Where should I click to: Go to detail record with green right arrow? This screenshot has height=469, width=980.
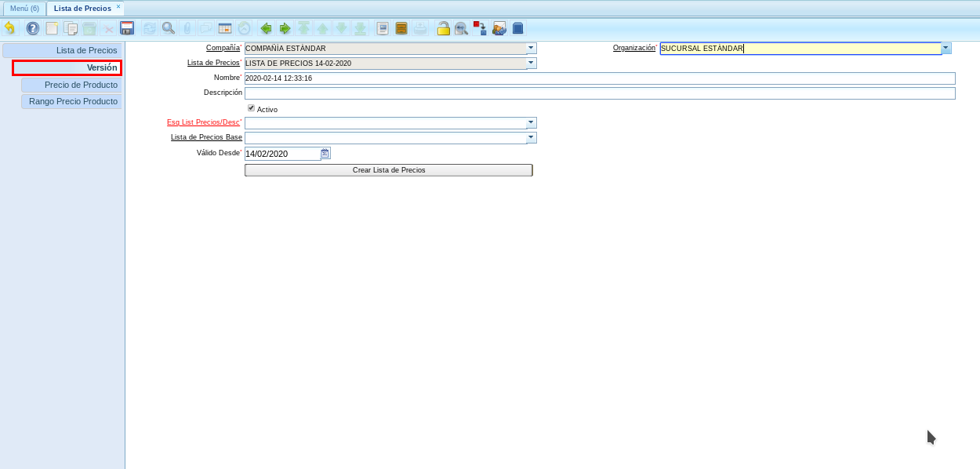285,28
